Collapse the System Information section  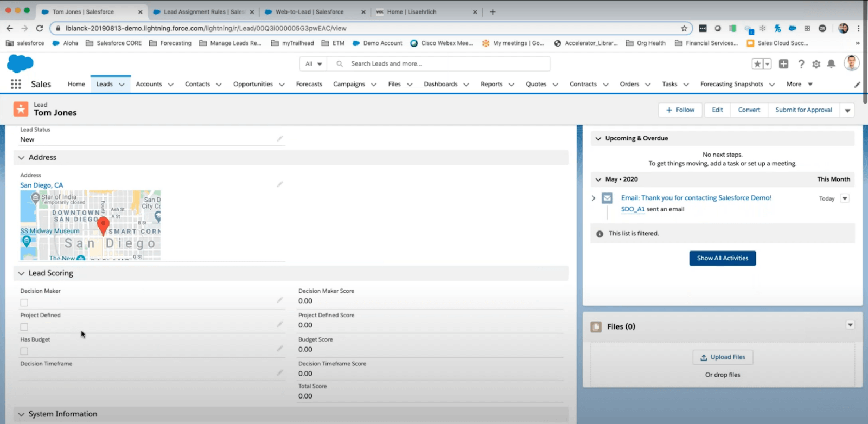click(x=22, y=414)
